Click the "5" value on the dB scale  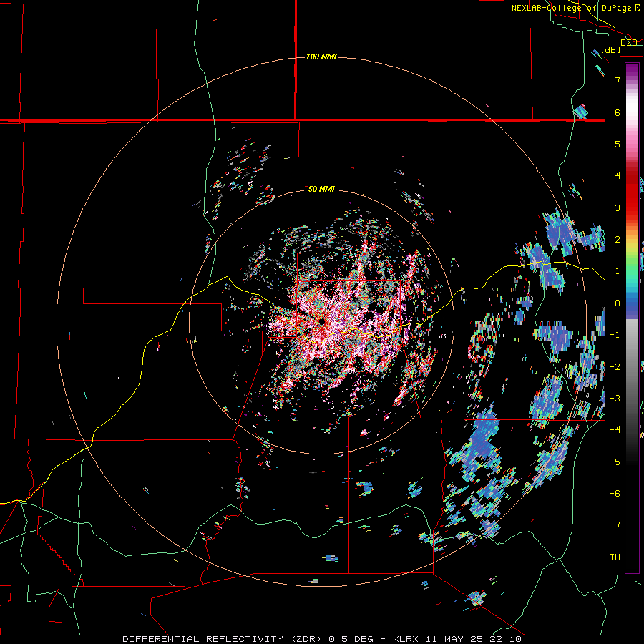pos(618,144)
